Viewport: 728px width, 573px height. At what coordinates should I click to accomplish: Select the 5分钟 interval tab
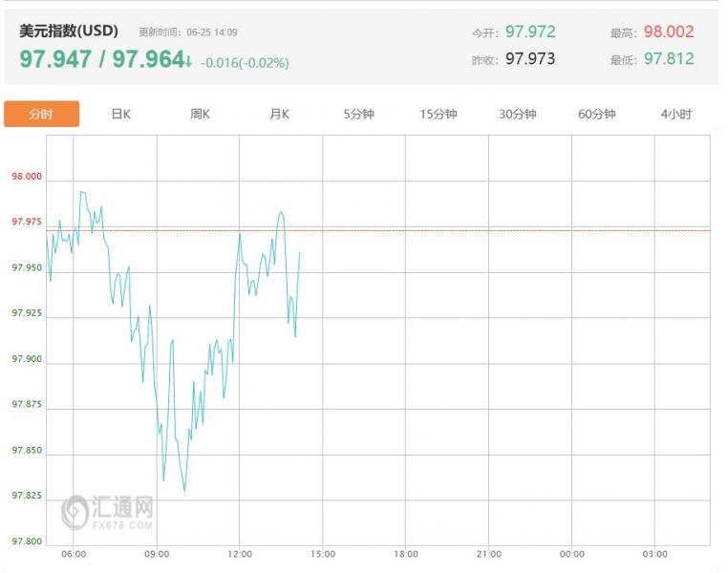click(358, 115)
